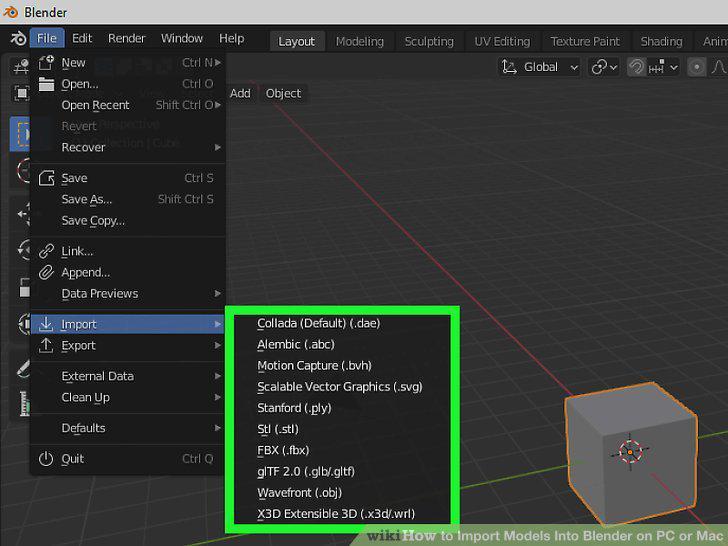Switch to the Layout workspace tab
This screenshot has width=728, height=546.
tap(296, 41)
